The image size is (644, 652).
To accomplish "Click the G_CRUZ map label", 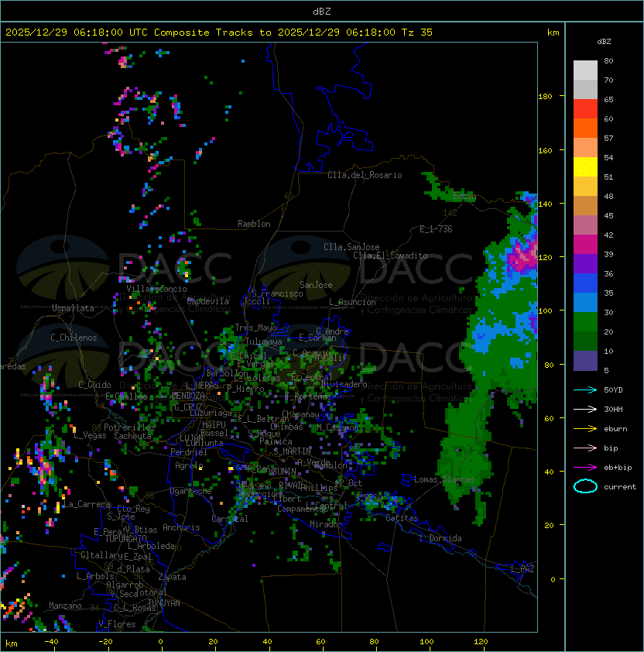I will point(188,407).
